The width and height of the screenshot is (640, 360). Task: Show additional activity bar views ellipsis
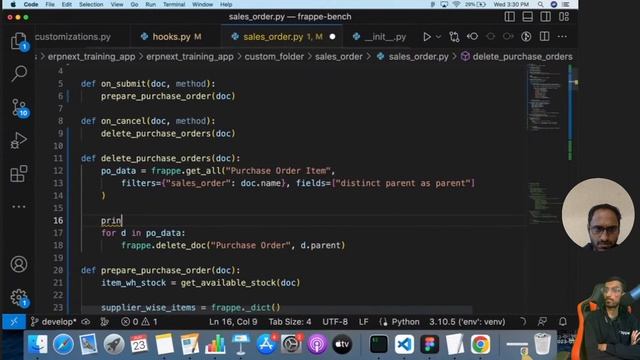click(19, 207)
